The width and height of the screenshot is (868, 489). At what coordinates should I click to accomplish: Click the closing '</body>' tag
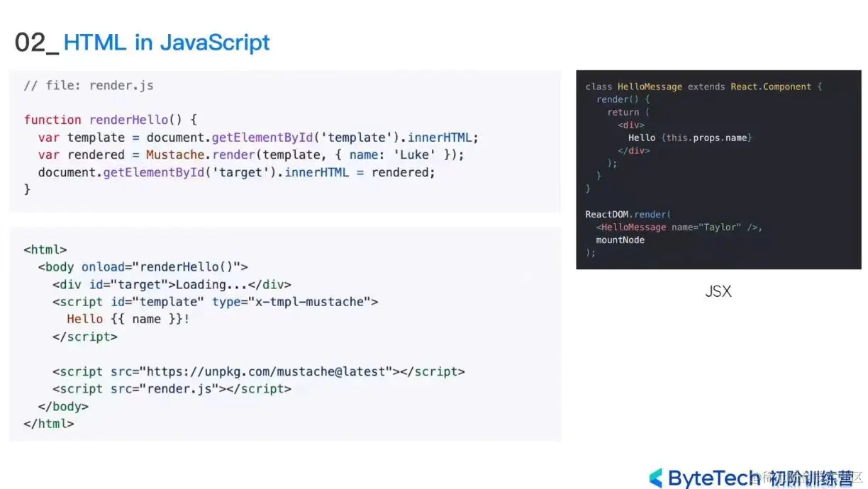(63, 407)
